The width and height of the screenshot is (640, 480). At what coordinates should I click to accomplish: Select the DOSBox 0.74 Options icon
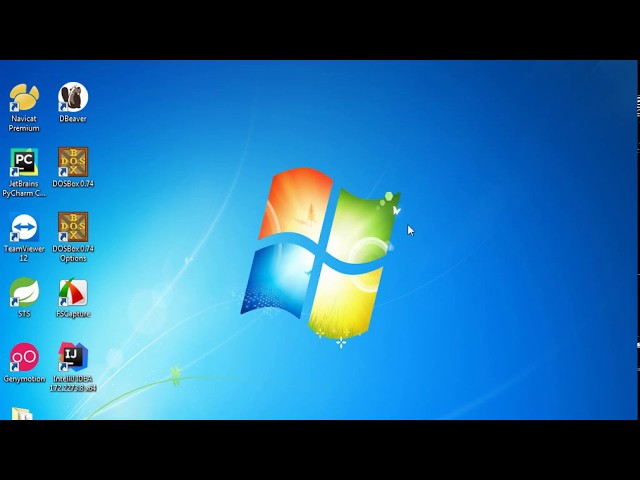click(73, 227)
